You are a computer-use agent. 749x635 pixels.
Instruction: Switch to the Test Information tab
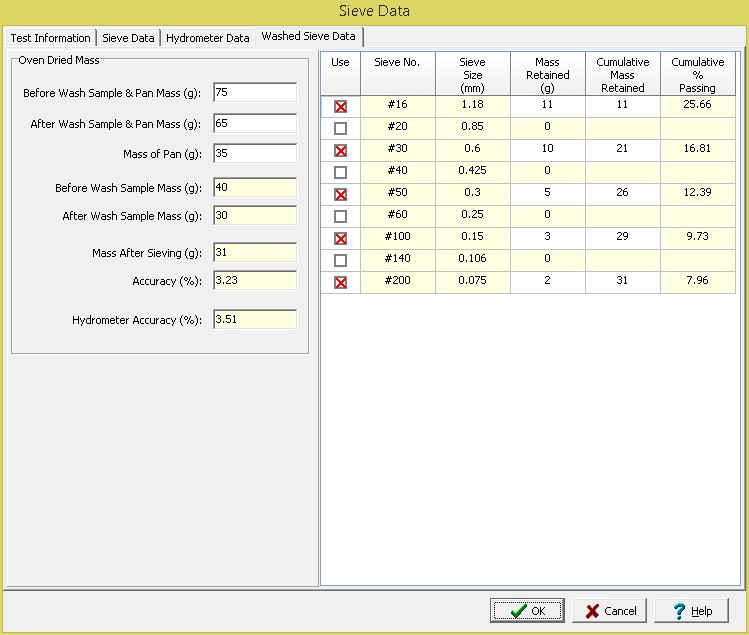50,38
